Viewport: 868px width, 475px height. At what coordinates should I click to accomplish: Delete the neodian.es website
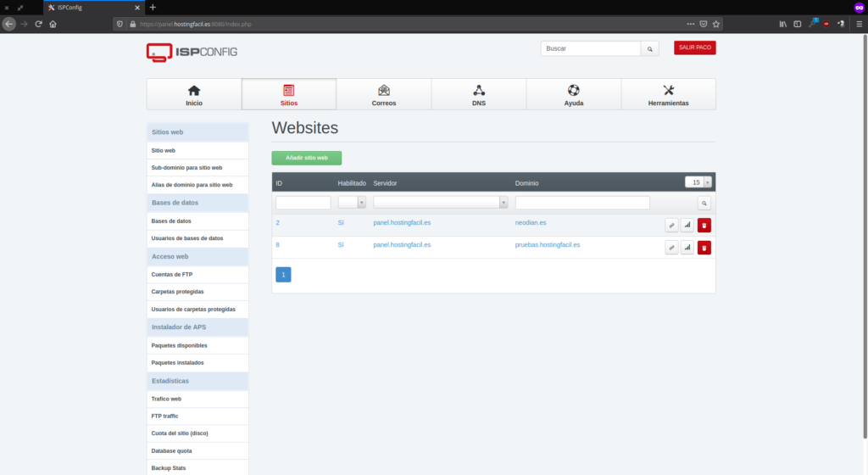704,225
